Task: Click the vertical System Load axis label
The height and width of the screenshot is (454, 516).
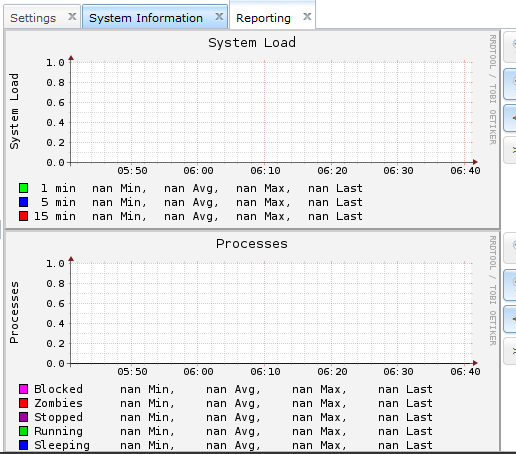Action: click(14, 111)
